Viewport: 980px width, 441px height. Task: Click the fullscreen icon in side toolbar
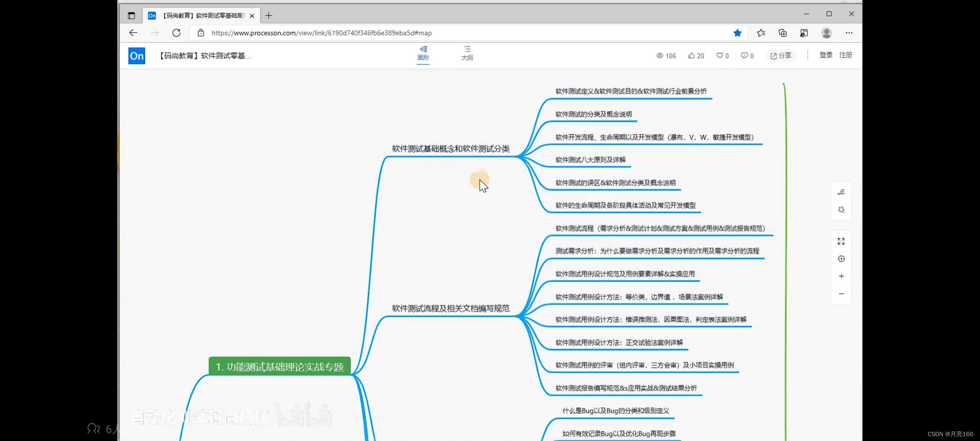841,241
